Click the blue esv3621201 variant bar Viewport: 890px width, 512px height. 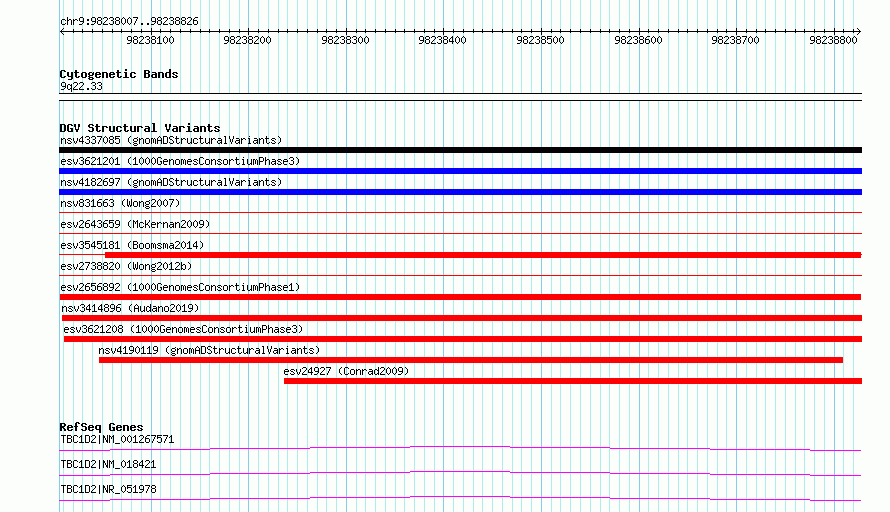[x=460, y=171]
